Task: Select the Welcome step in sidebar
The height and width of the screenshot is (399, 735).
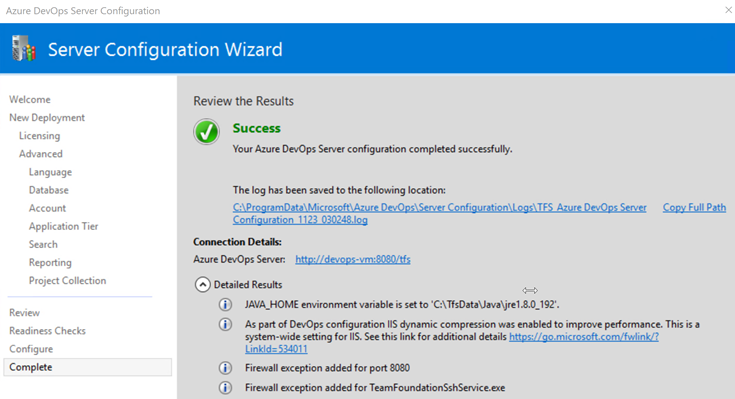Action: tap(30, 99)
